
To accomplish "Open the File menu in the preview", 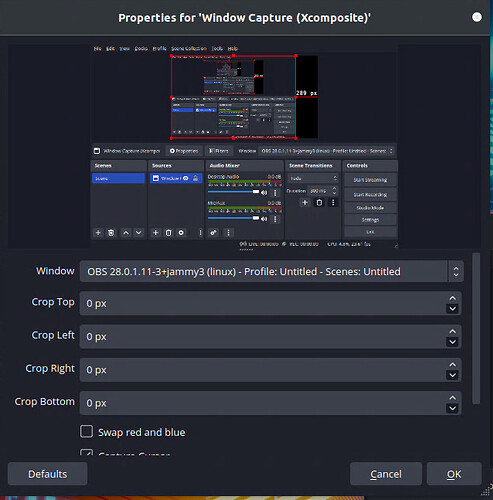I will coord(97,48).
